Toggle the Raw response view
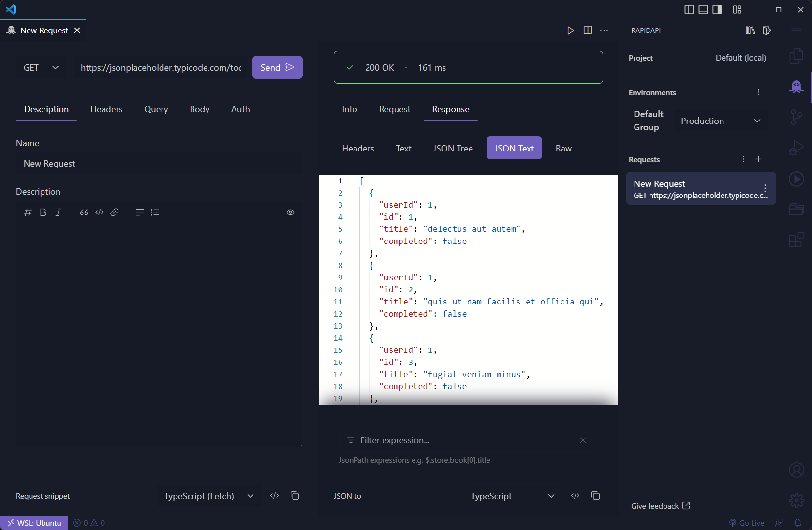This screenshot has width=812, height=530. click(x=563, y=148)
